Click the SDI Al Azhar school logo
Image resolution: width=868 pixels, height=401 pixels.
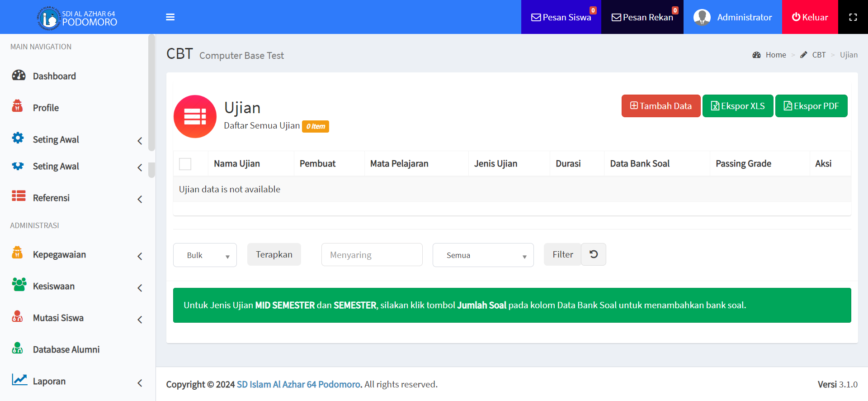pos(48,19)
